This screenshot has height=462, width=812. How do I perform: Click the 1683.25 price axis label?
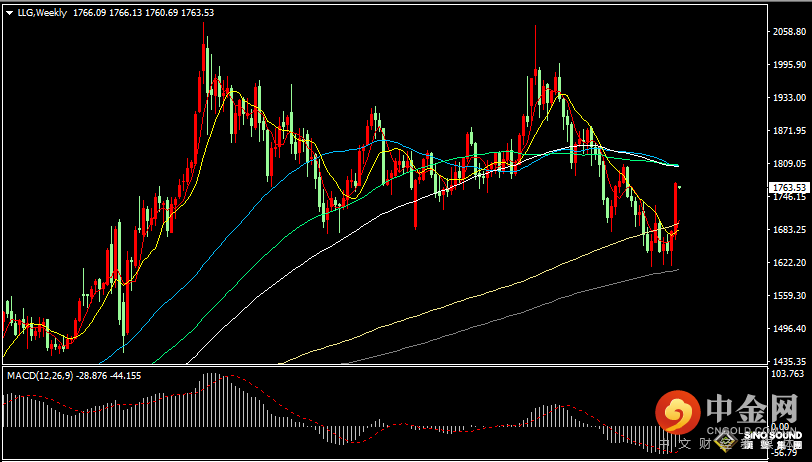click(789, 229)
